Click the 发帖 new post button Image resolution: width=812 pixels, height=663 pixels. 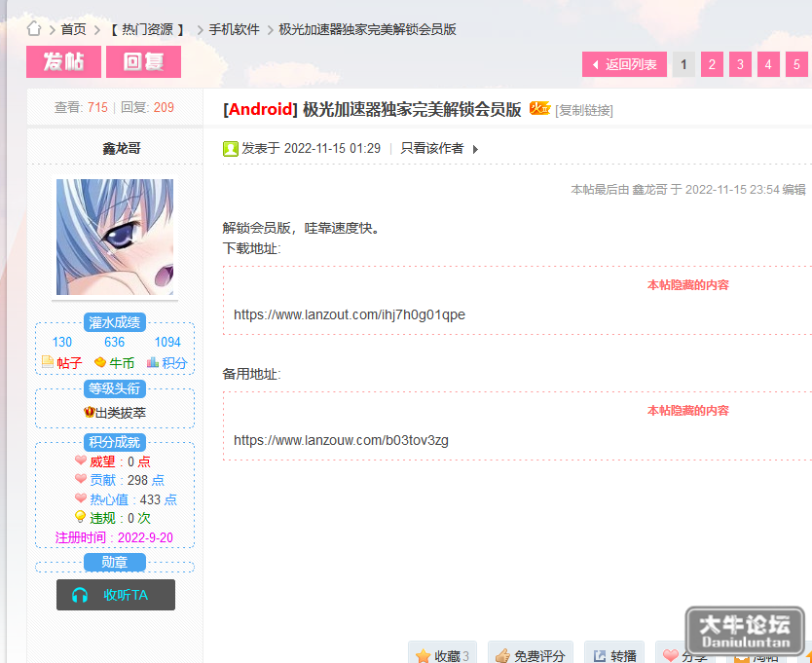click(63, 61)
